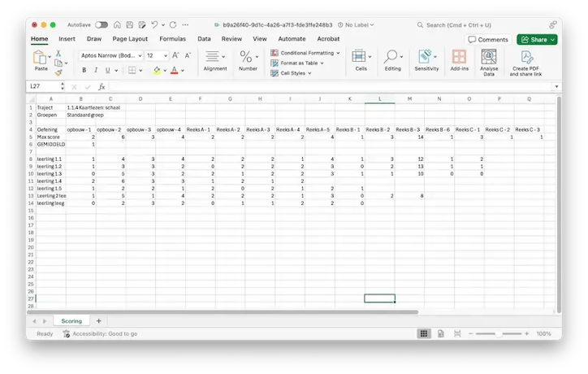The height and width of the screenshot is (374, 588).
Task: Click the Paste clipboard icon
Action: coord(39,58)
